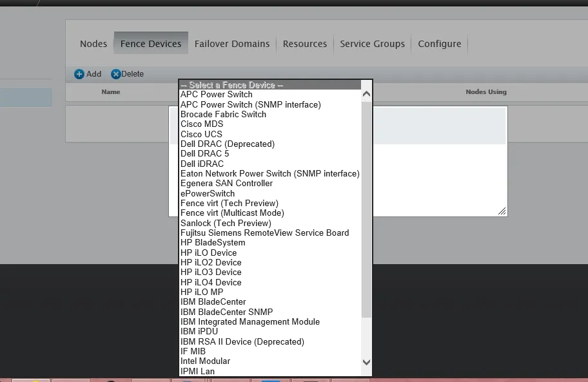Select Dell DRAC 5 option
The width and height of the screenshot is (588, 382).
[x=270, y=153]
